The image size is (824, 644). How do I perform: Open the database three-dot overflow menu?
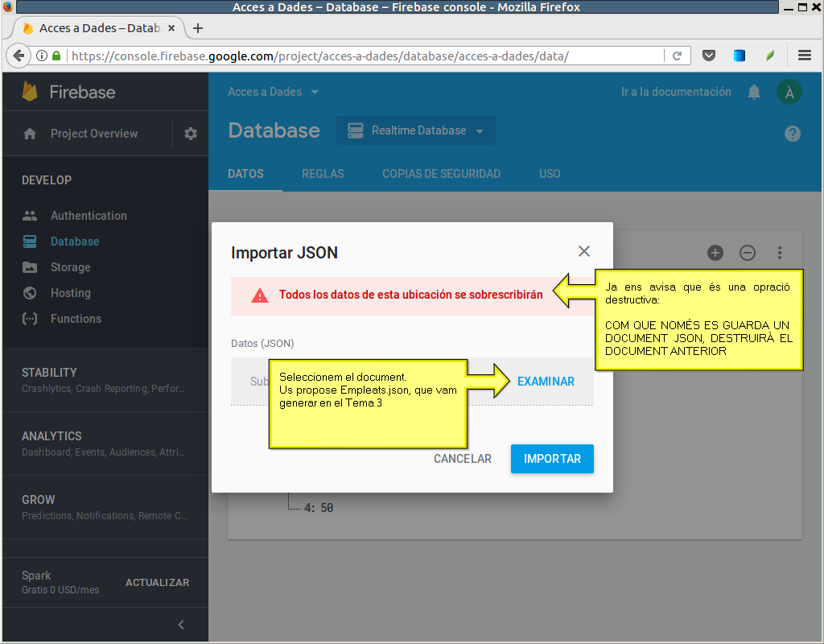click(x=780, y=253)
